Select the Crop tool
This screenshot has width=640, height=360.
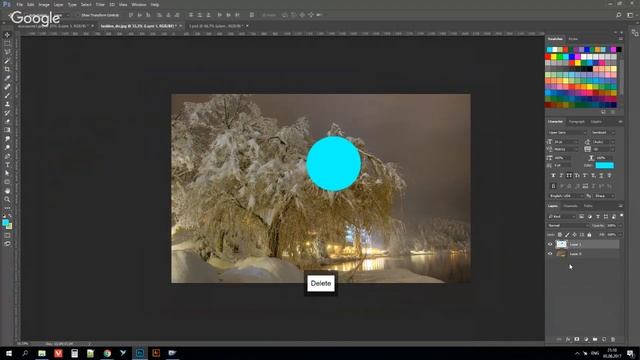(7, 69)
